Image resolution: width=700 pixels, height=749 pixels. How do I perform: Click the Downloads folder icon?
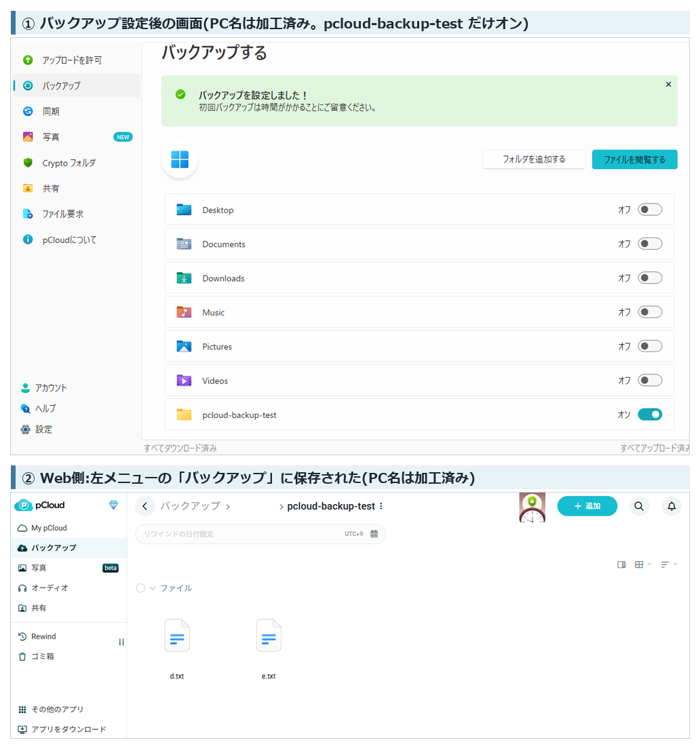tap(184, 278)
